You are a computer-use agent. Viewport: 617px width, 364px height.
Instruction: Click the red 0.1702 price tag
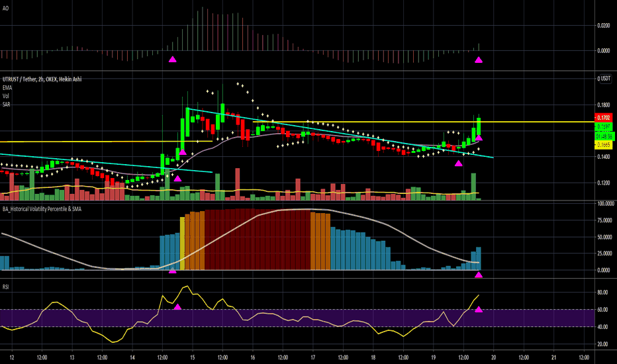click(x=604, y=118)
